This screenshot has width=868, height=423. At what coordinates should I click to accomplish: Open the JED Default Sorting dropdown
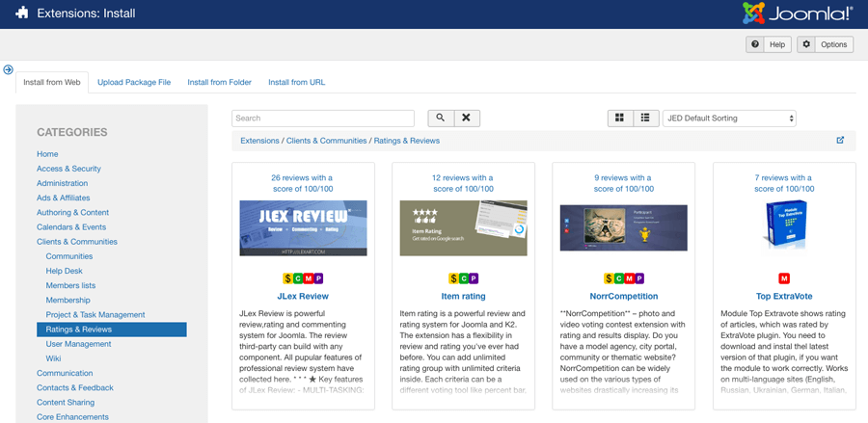[x=729, y=118]
